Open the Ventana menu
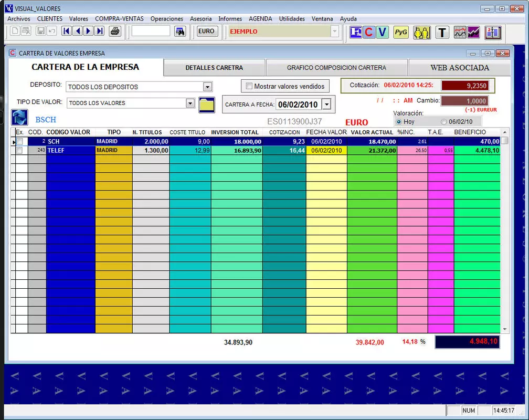Screen dimensions: 529x420 (x=322, y=19)
